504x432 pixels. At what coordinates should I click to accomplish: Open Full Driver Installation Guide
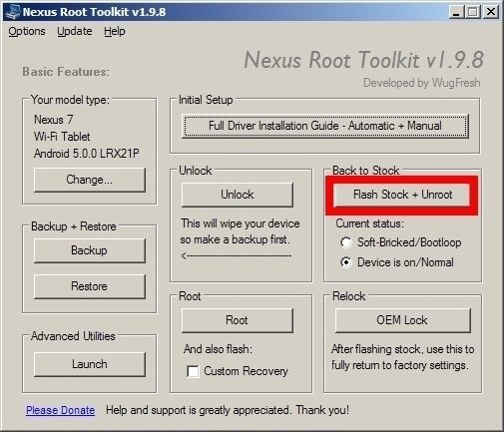(325, 126)
